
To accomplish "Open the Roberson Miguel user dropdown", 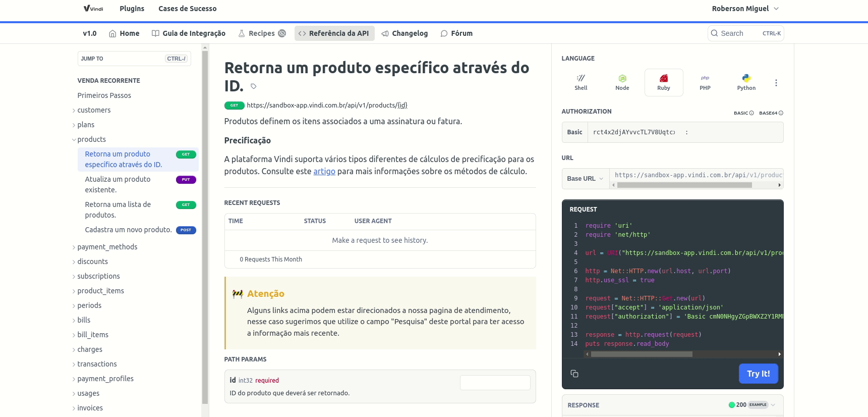I will point(745,9).
